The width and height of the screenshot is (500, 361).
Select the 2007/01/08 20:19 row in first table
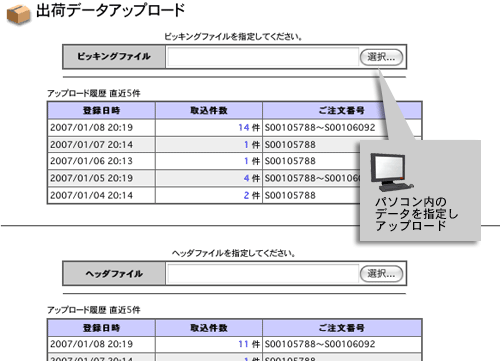(x=235, y=127)
